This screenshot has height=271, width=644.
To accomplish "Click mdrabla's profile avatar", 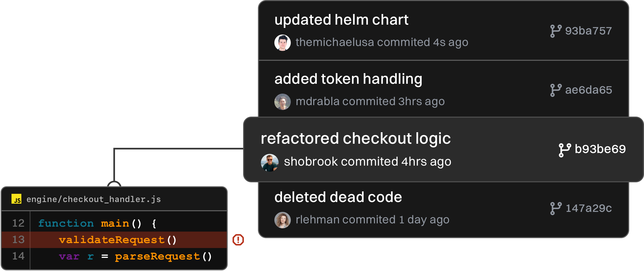I will pos(282,102).
